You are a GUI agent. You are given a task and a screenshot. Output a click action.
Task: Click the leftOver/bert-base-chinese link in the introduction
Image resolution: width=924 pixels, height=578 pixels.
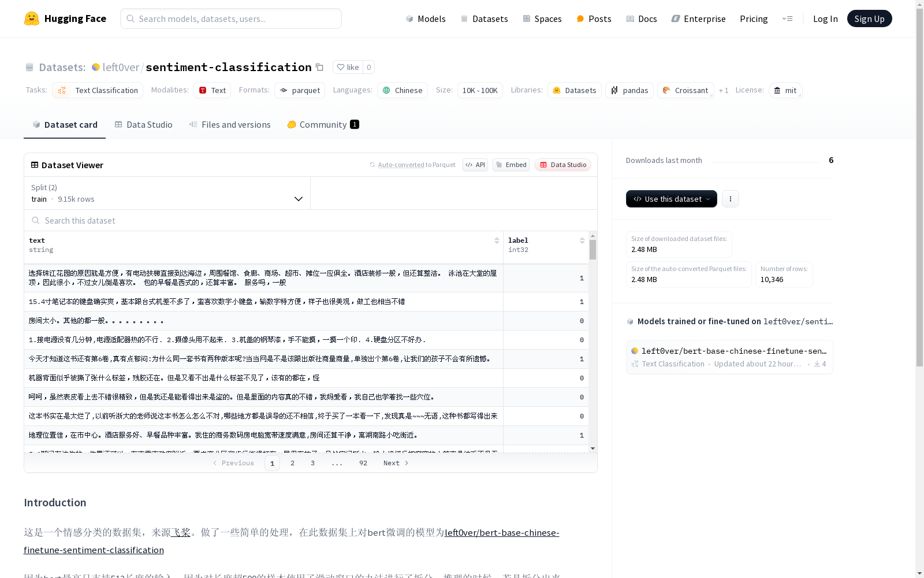292,541
